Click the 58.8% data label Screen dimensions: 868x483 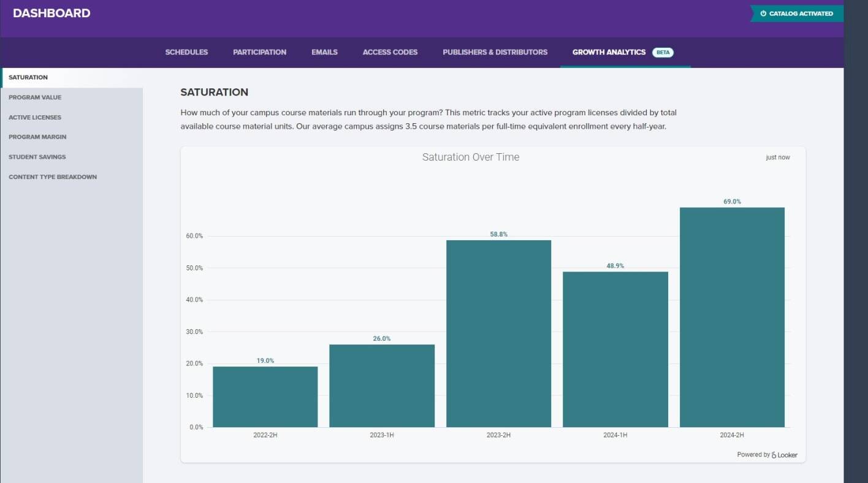pyautogui.click(x=499, y=234)
